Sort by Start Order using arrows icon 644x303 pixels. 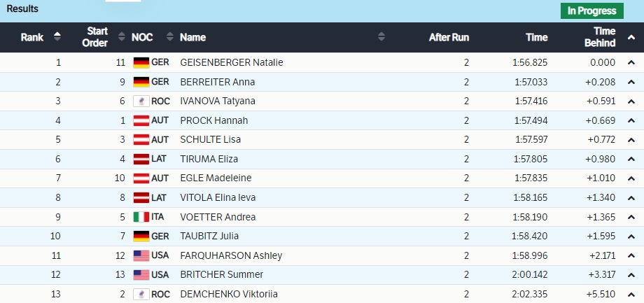coord(122,37)
